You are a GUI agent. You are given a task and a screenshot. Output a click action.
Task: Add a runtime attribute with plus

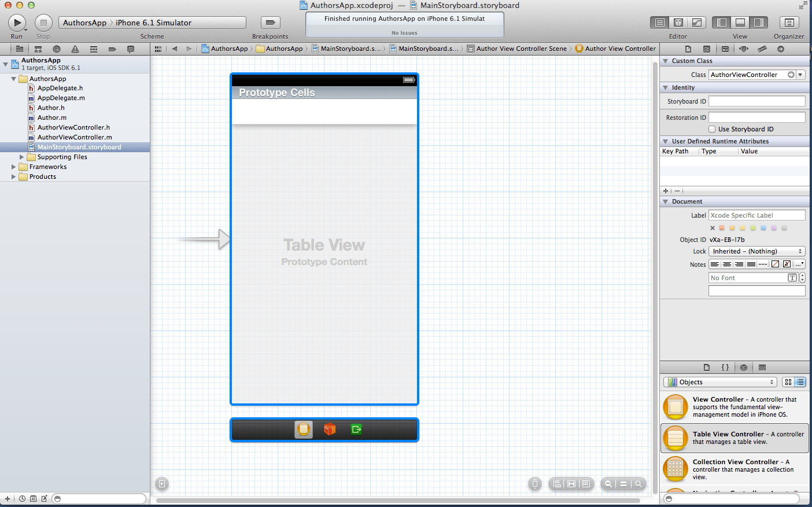tap(666, 190)
